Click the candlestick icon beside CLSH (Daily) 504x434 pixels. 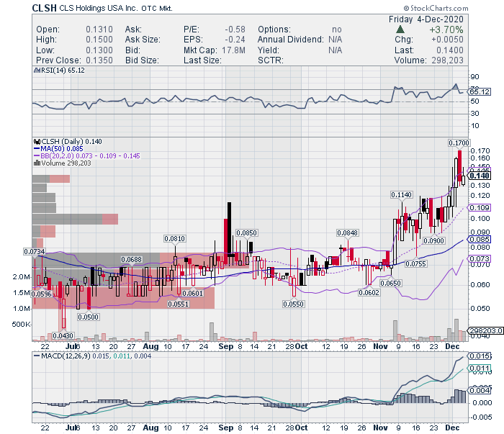(37, 142)
